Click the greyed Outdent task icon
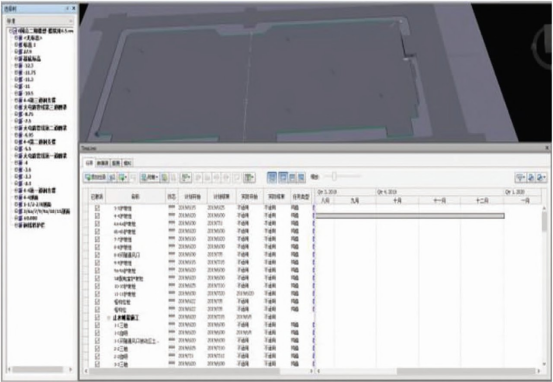Screen dimensions: 553x382 [x=217, y=177]
